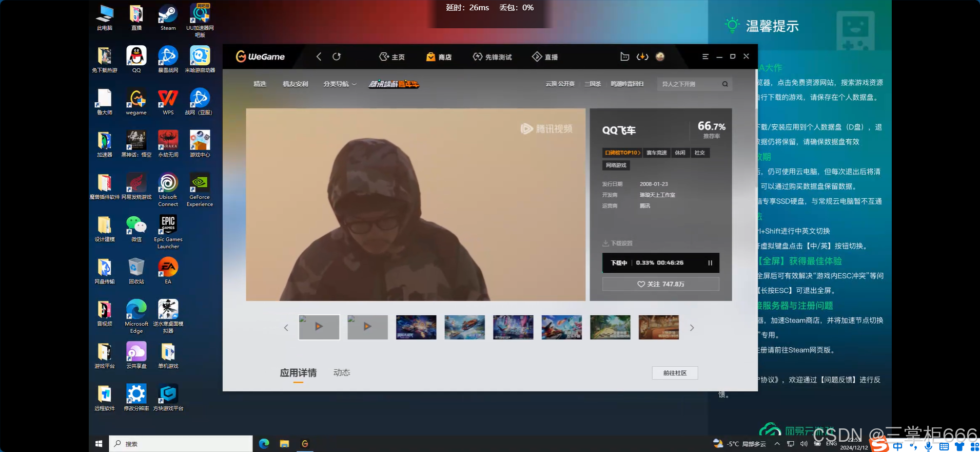Image resolution: width=980 pixels, height=452 pixels.
Task: Click the taskbar 搜索 search box
Action: point(181,444)
